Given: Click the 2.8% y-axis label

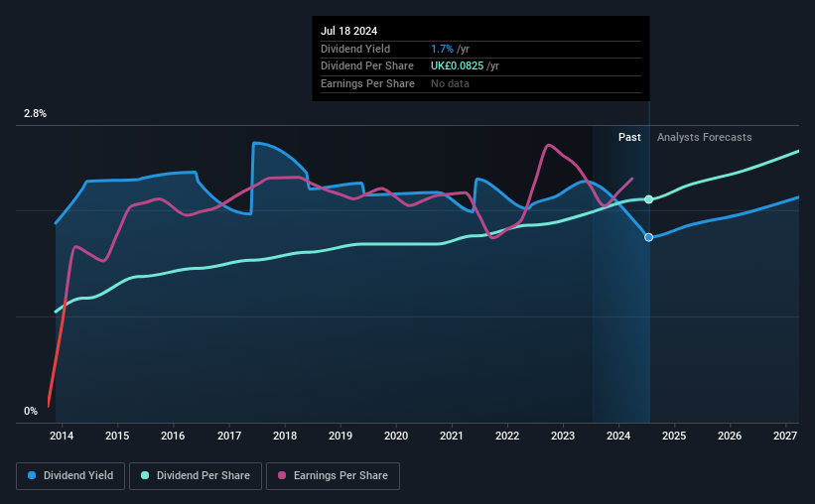Looking at the screenshot, I should coord(35,113).
